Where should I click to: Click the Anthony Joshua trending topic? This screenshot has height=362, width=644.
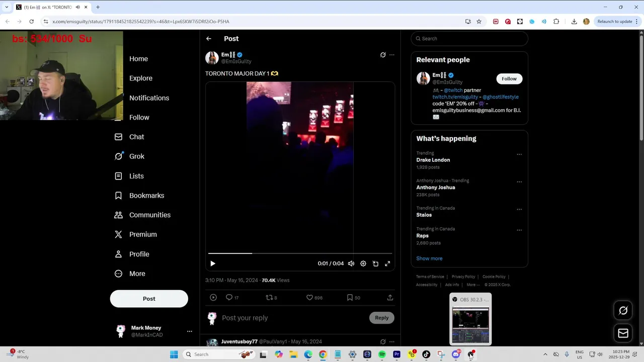(436, 188)
